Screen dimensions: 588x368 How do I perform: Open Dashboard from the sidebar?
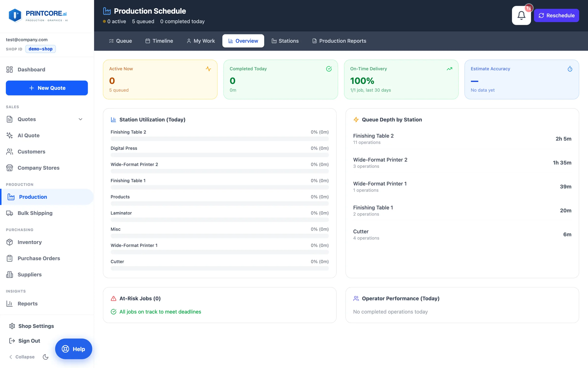47,69
